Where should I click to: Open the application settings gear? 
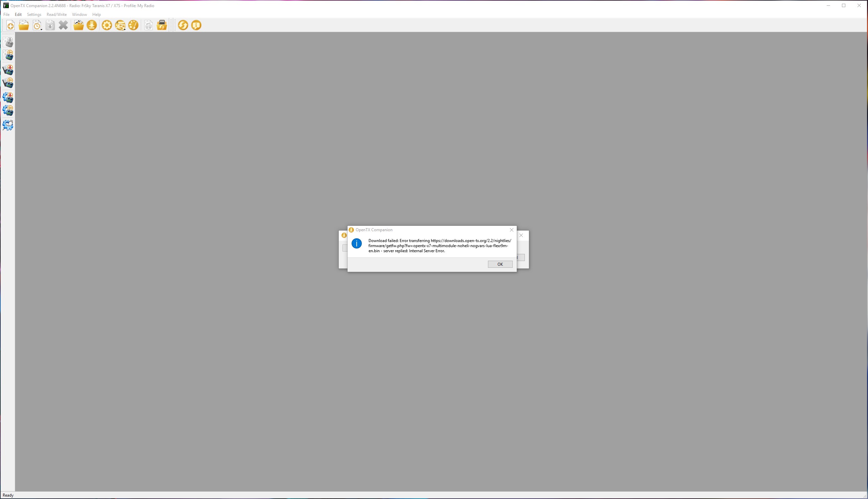tap(107, 25)
